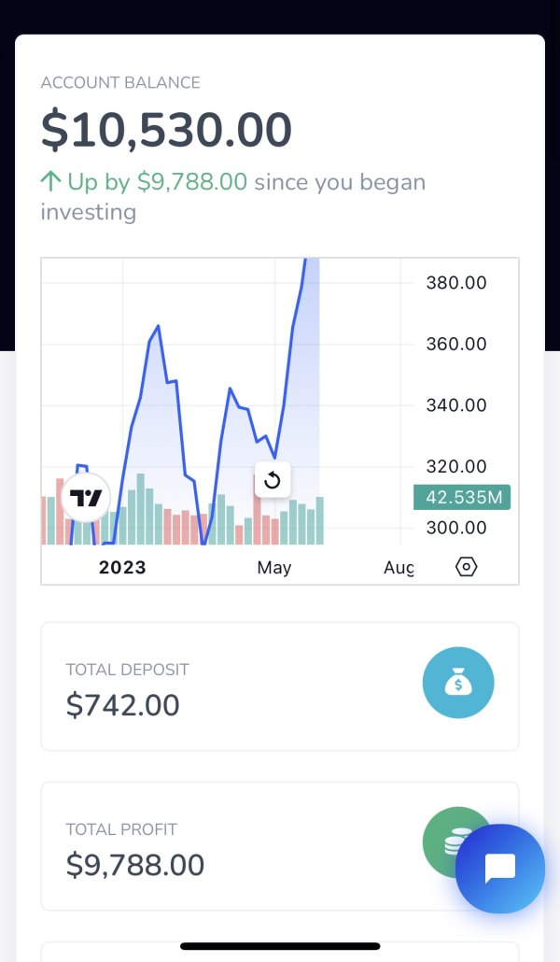Click the TradingView logo on chart
Screen dimensions: 560x962
[x=86, y=498]
